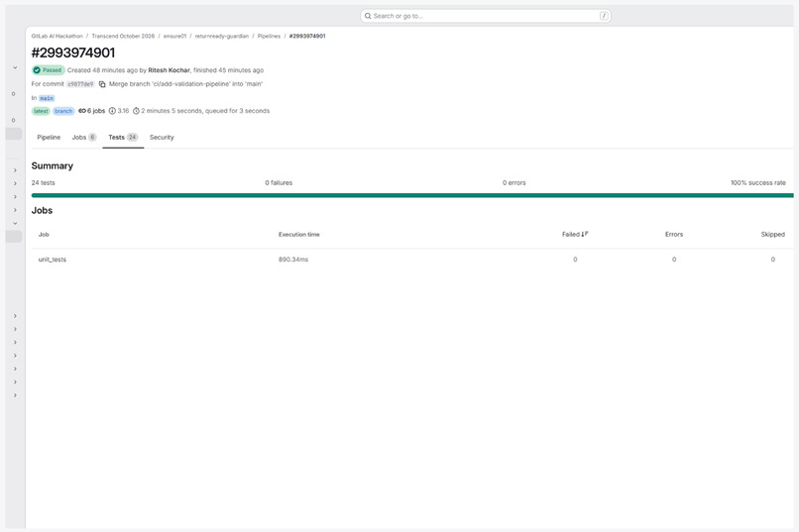Click the '24 tests' summary text
Image resolution: width=799 pixels, height=532 pixels.
pyautogui.click(x=43, y=182)
